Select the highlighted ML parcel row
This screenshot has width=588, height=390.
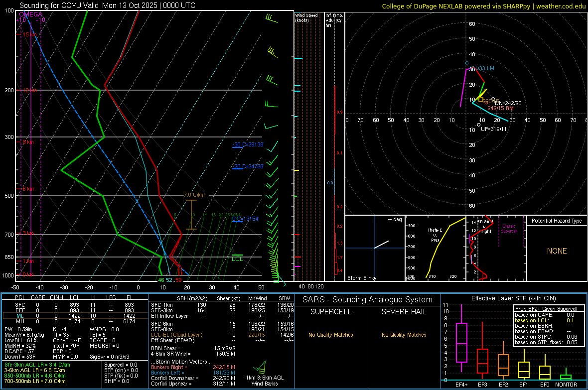[x=75, y=316]
